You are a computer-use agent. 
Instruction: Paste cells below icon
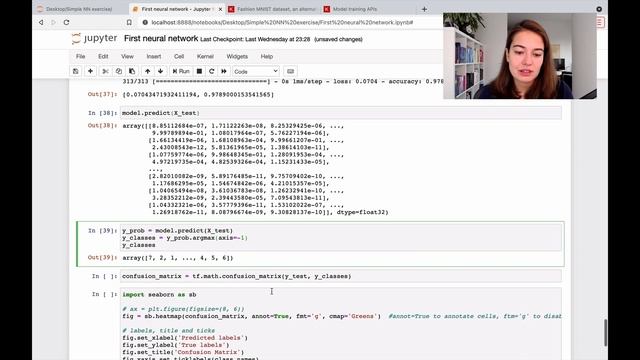(x=132, y=71)
